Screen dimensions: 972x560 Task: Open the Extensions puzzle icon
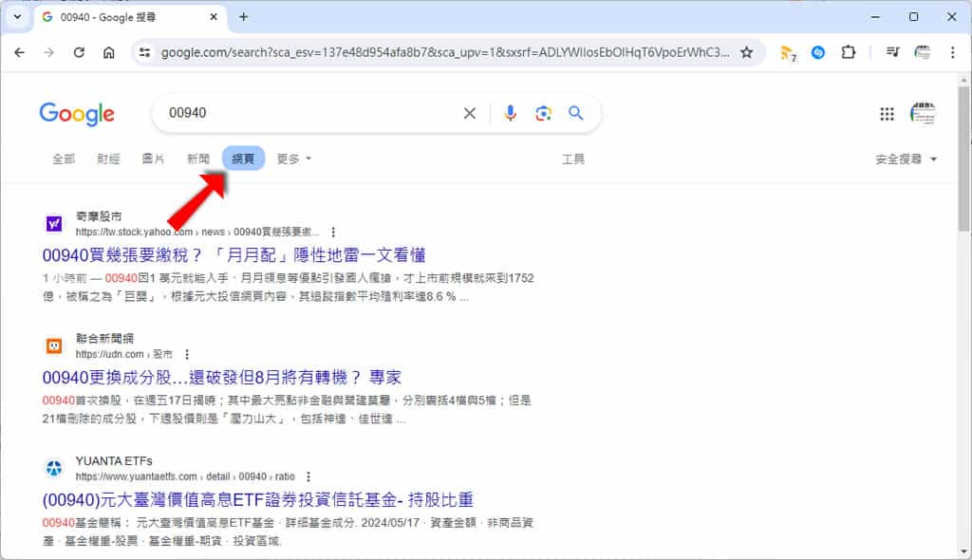[848, 53]
